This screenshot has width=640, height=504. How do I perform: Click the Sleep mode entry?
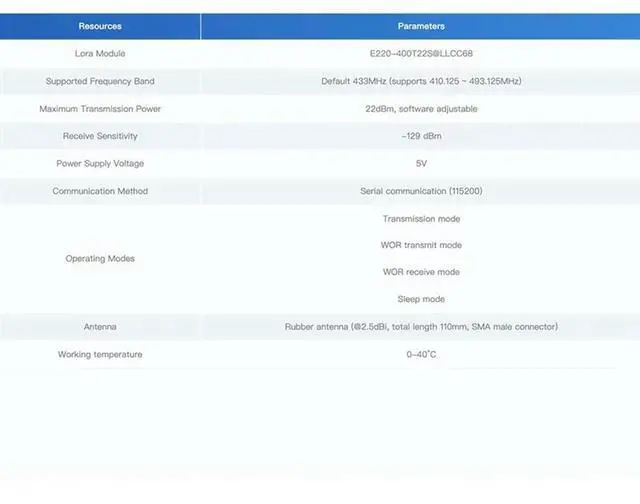click(421, 299)
